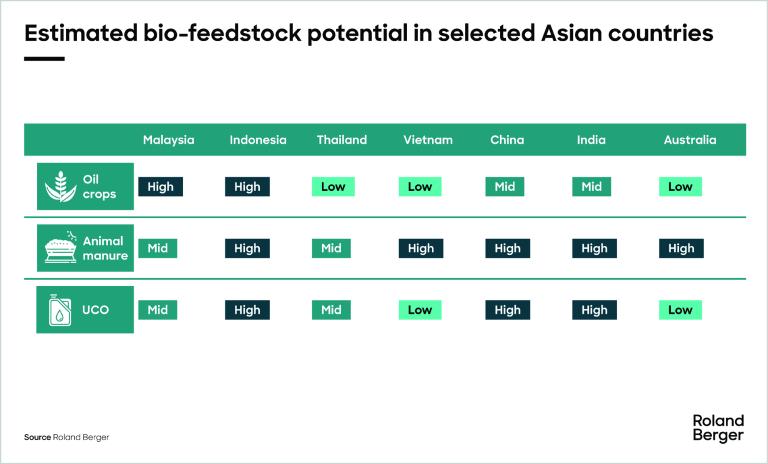The image size is (768, 464).
Task: Click Indonesia's High badge for UCO
Action: click(x=247, y=310)
